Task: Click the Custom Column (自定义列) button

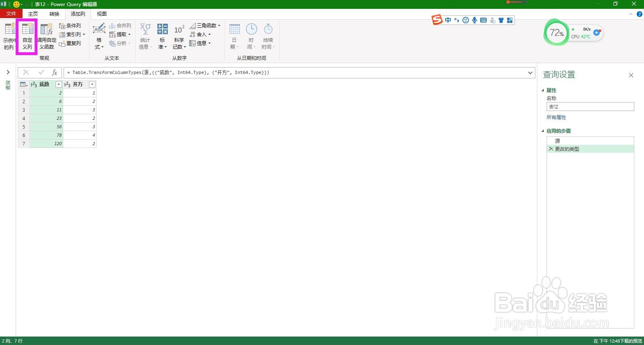Action: click(x=27, y=36)
